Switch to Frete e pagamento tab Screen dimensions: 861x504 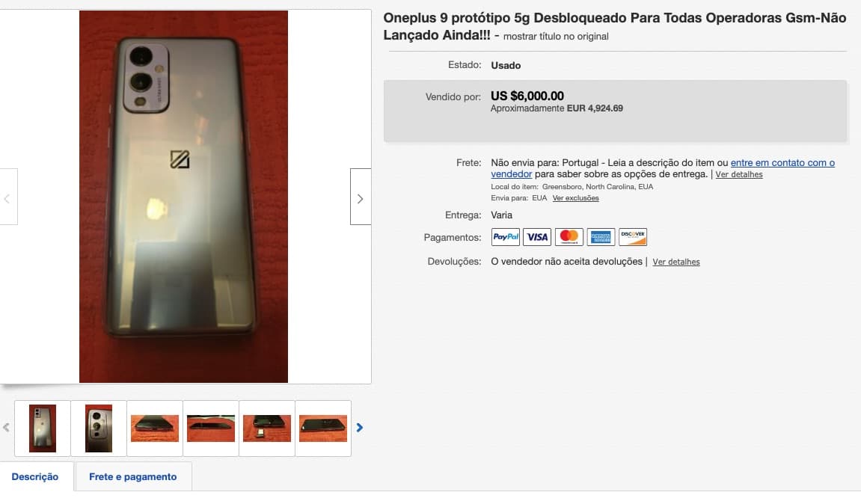click(x=133, y=476)
